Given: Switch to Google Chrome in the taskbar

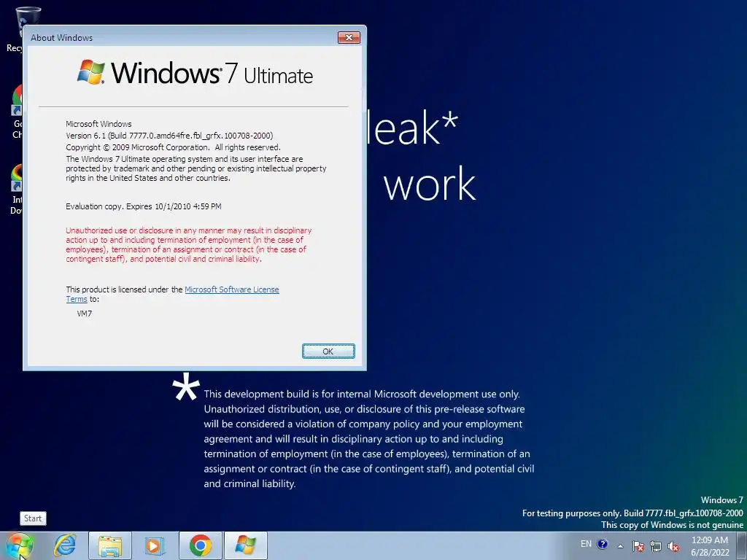Looking at the screenshot, I should (x=201, y=545).
